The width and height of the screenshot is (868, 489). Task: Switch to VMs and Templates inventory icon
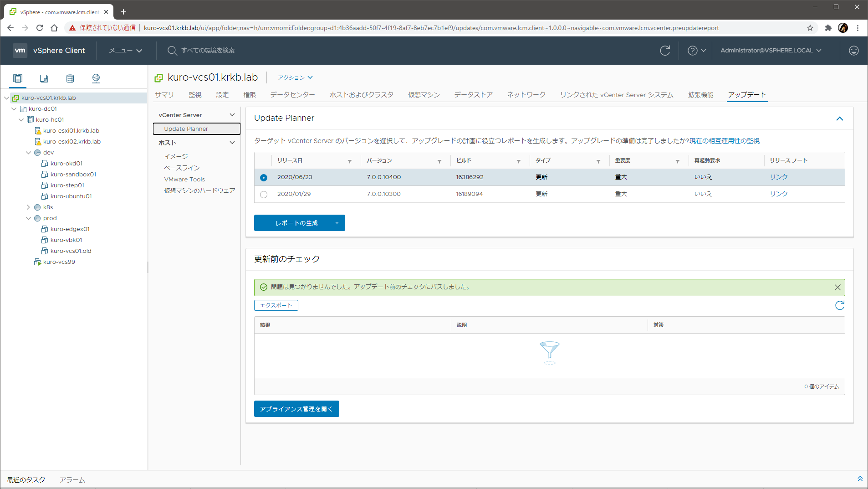tap(44, 78)
